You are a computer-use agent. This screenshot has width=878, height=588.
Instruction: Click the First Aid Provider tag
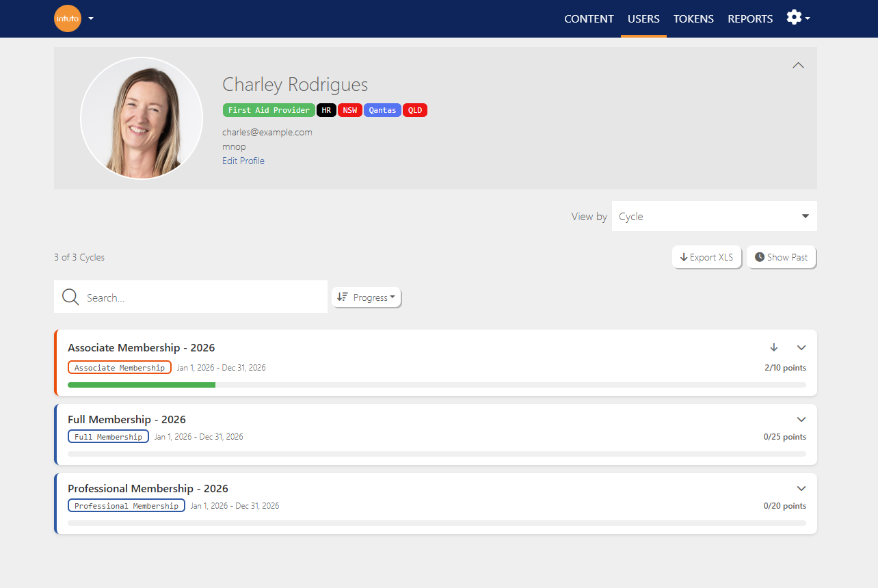269,110
